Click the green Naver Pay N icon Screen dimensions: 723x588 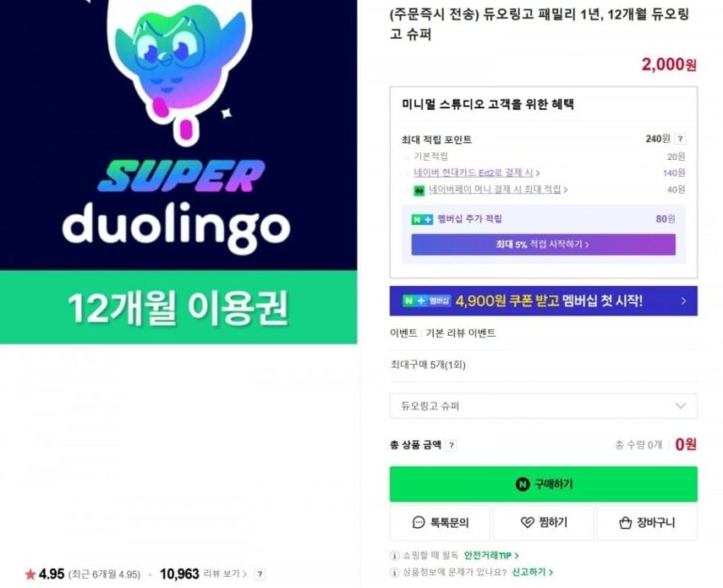(x=419, y=190)
